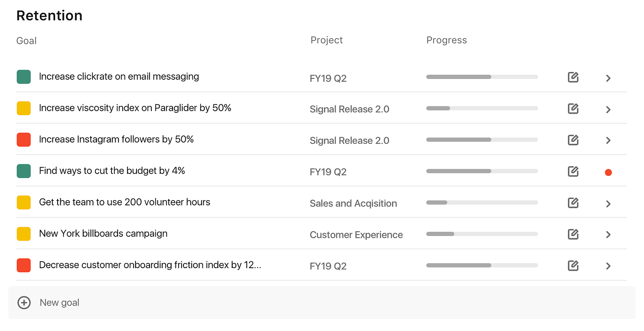Open edit for budget cut goal
The image size is (644, 331).
[x=573, y=171]
